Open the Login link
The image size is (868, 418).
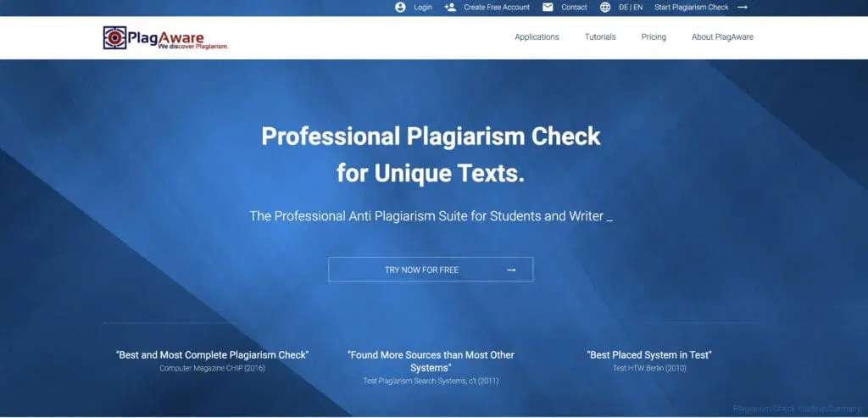point(423,8)
